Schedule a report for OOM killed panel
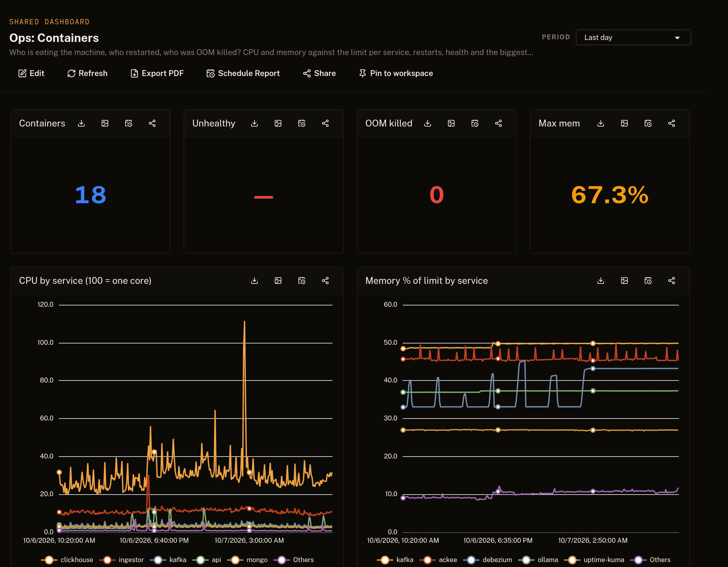This screenshot has width=728, height=567. (x=475, y=123)
